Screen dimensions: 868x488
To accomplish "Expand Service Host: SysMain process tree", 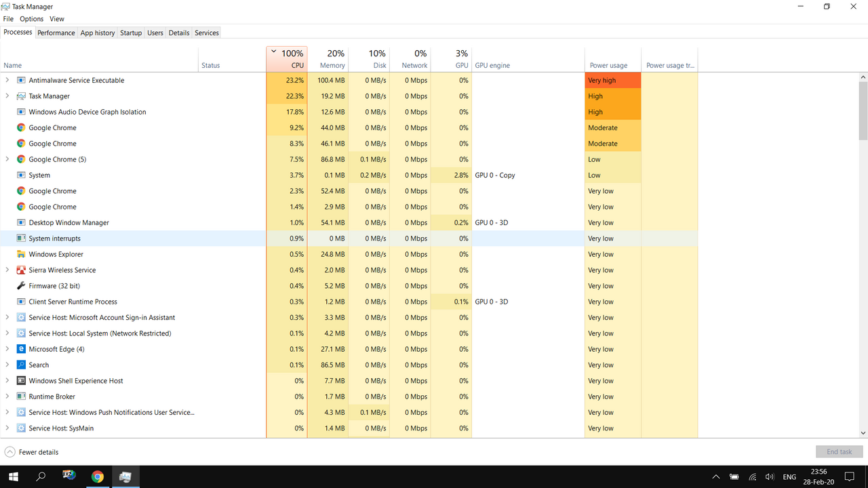I will (7, 428).
